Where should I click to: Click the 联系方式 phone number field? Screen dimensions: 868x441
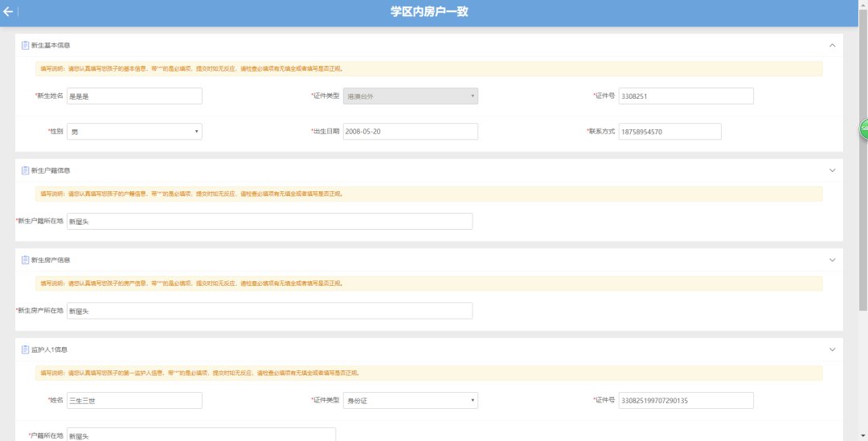pyautogui.click(x=669, y=132)
